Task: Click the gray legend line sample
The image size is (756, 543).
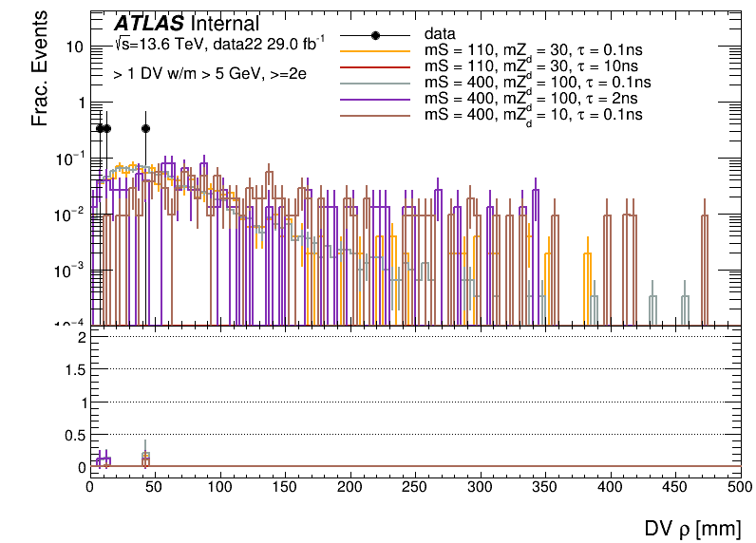Action: 375,83
